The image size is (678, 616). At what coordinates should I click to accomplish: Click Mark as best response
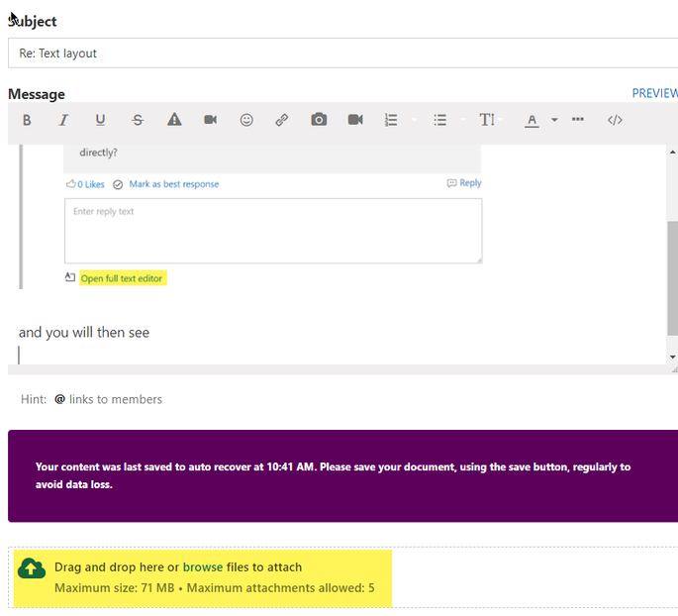[174, 184]
